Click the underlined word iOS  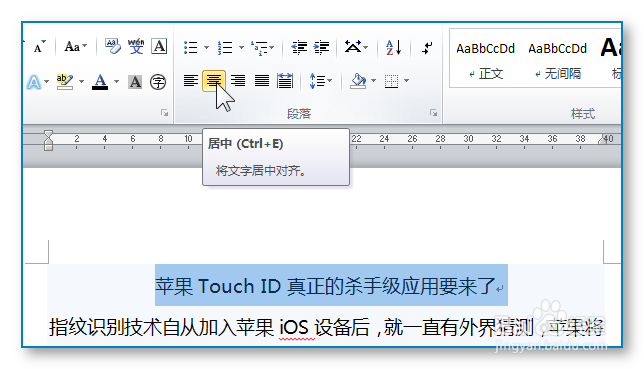point(294,327)
